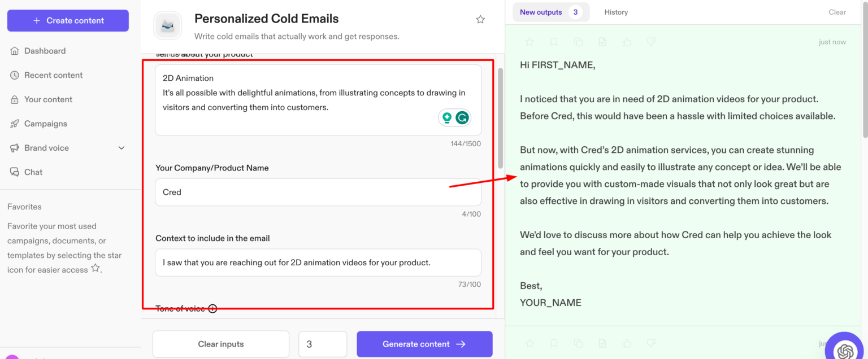Focus the Company/Product Name field
The height and width of the screenshot is (359, 868).
(x=318, y=192)
